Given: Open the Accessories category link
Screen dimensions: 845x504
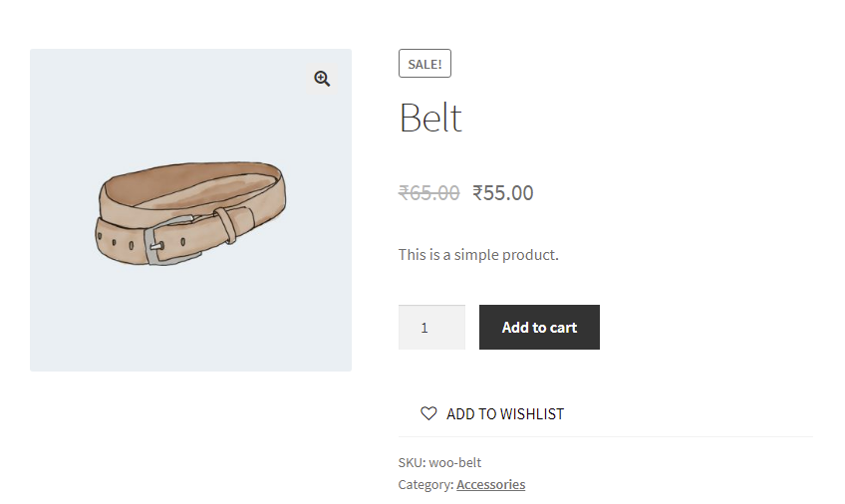Looking at the screenshot, I should pos(490,484).
